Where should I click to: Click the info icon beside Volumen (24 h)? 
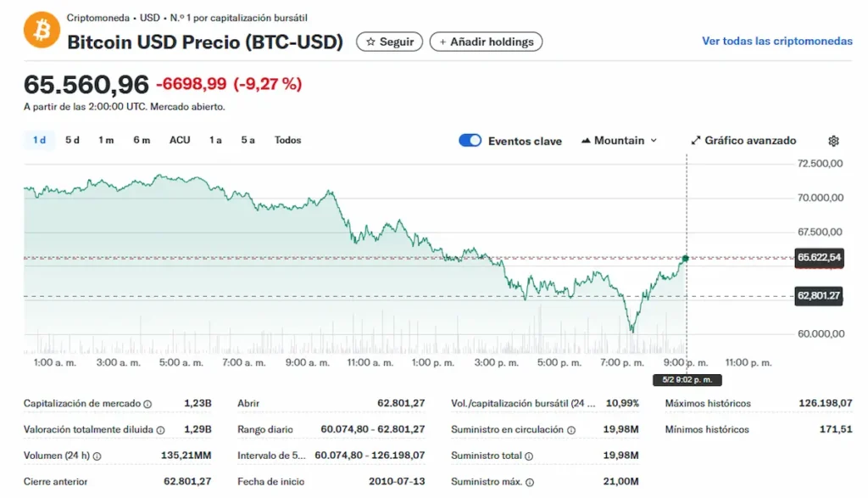pos(97,456)
